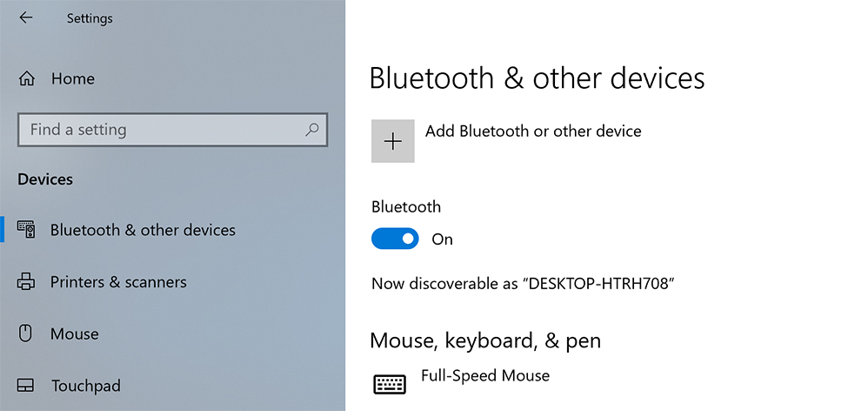Click the Mouse icon in sidebar
The height and width of the screenshot is (411, 868).
[26, 334]
